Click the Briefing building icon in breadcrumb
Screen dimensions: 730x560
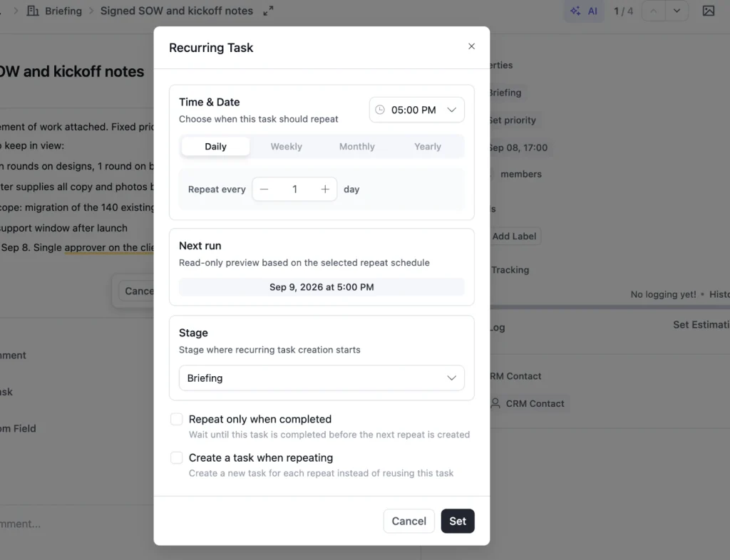point(33,11)
